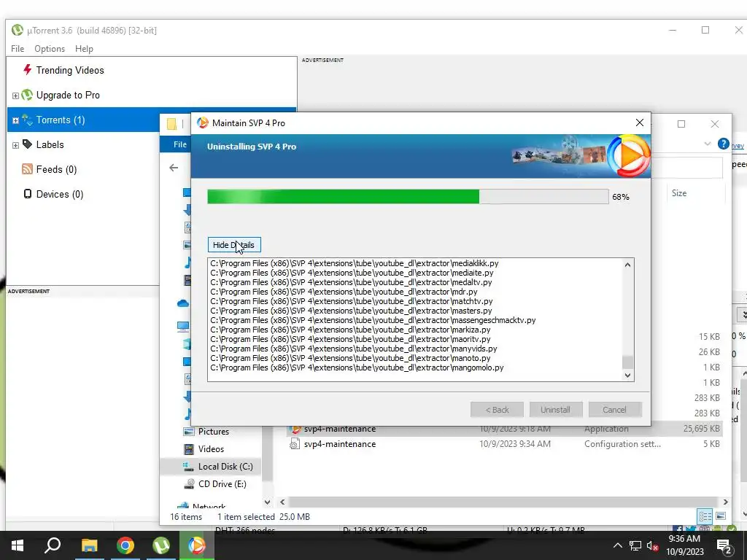Select svp4-maintenance Application file

pyautogui.click(x=505, y=429)
